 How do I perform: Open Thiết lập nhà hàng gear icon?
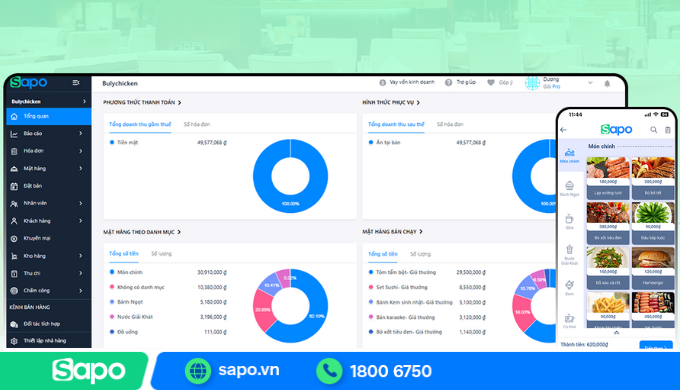click(x=14, y=341)
